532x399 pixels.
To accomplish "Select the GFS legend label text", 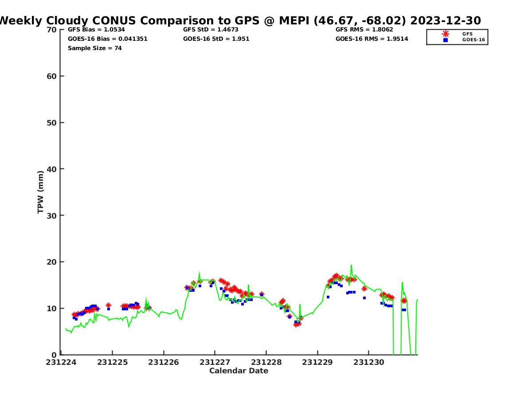I will click(467, 34).
